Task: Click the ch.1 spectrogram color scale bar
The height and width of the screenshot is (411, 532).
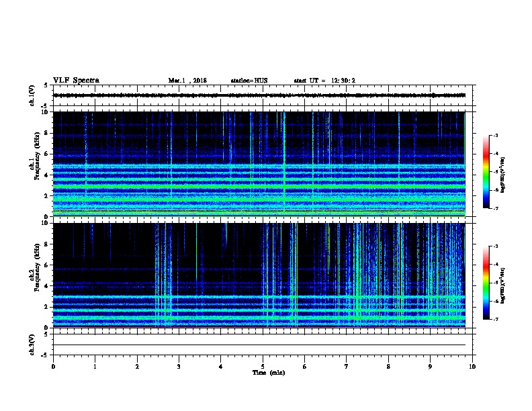Action: [x=486, y=172]
